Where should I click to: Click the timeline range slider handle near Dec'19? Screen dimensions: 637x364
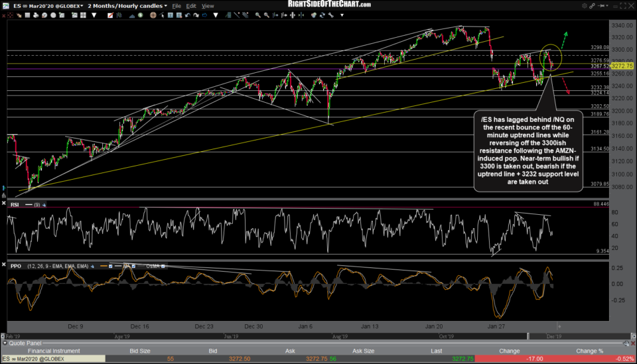(x=528, y=336)
